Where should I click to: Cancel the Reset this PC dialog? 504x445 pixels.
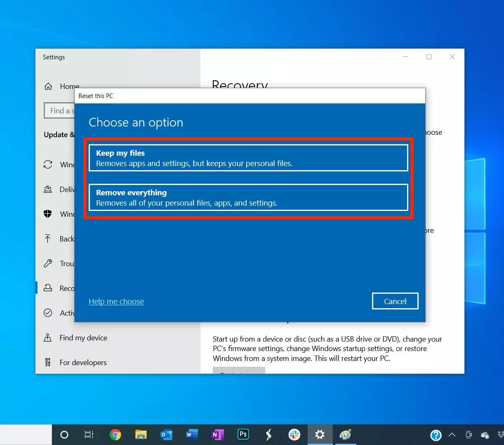[x=395, y=301]
